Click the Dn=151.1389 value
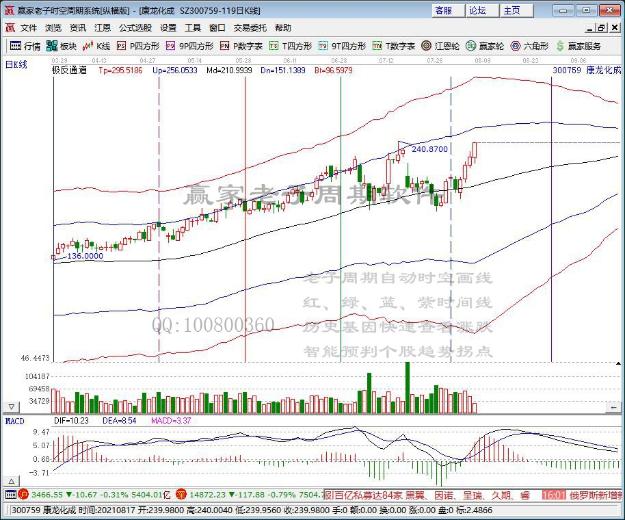 pyautogui.click(x=283, y=71)
